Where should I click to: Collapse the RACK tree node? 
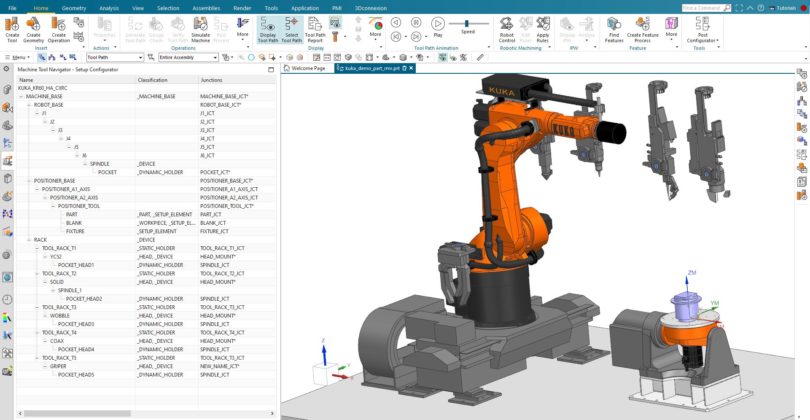tap(29, 240)
